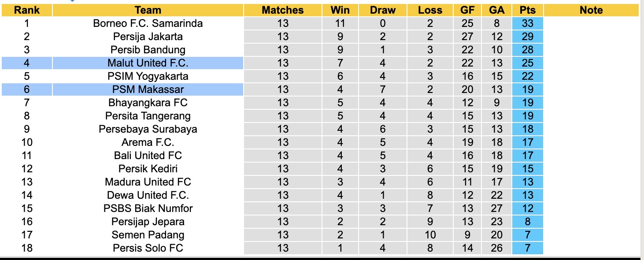Click the Team column header
The image size is (644, 260).
(x=148, y=10)
